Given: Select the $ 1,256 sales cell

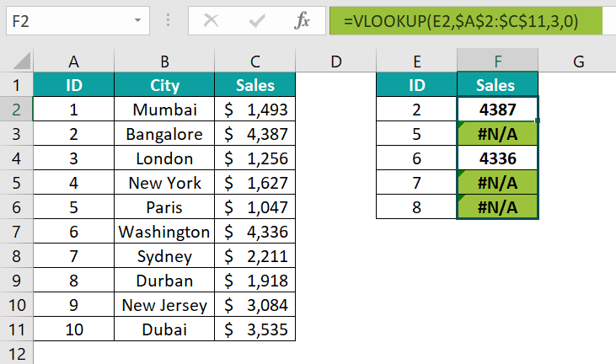Looking at the screenshot, I should pyautogui.click(x=255, y=158).
